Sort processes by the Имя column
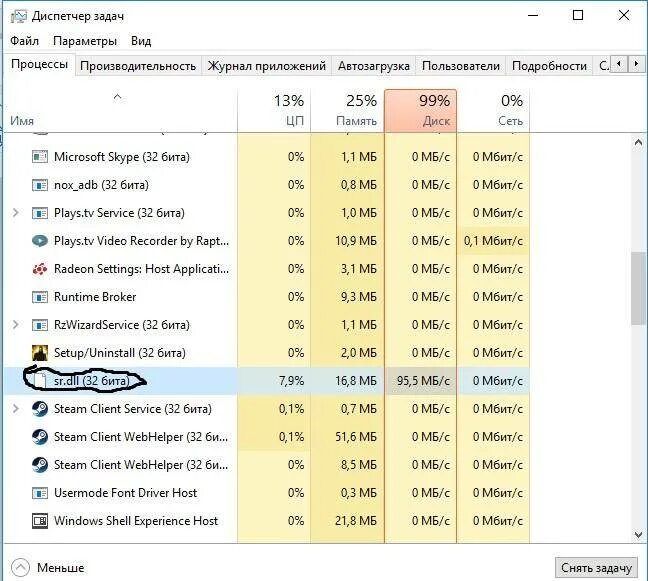 120,111
